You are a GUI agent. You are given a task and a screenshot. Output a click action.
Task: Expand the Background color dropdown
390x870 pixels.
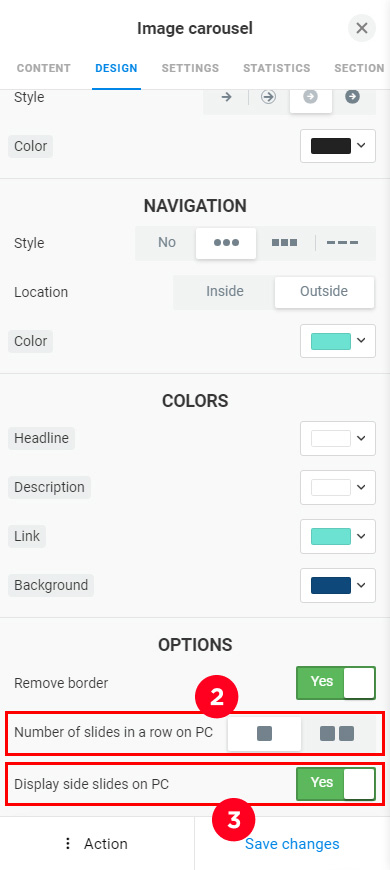pyautogui.click(x=338, y=585)
